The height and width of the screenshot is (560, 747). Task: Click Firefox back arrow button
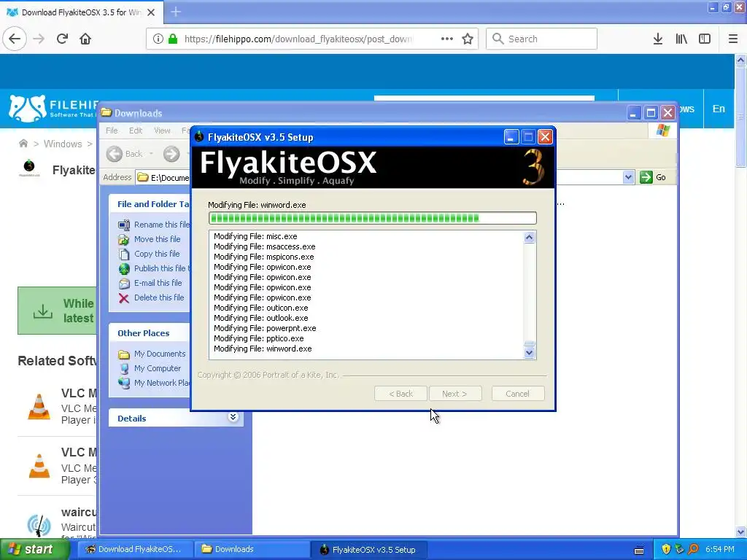click(15, 39)
